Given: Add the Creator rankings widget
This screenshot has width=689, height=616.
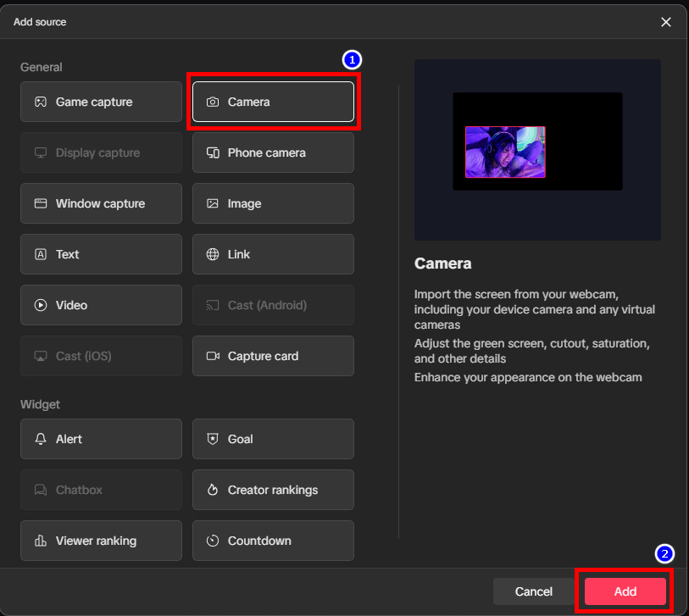Looking at the screenshot, I should (x=273, y=490).
